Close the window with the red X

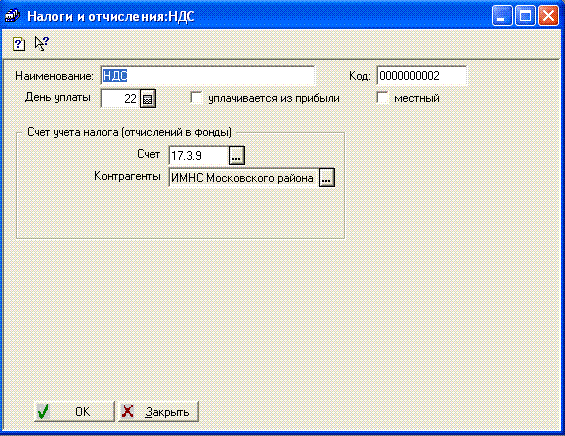[x=548, y=16]
